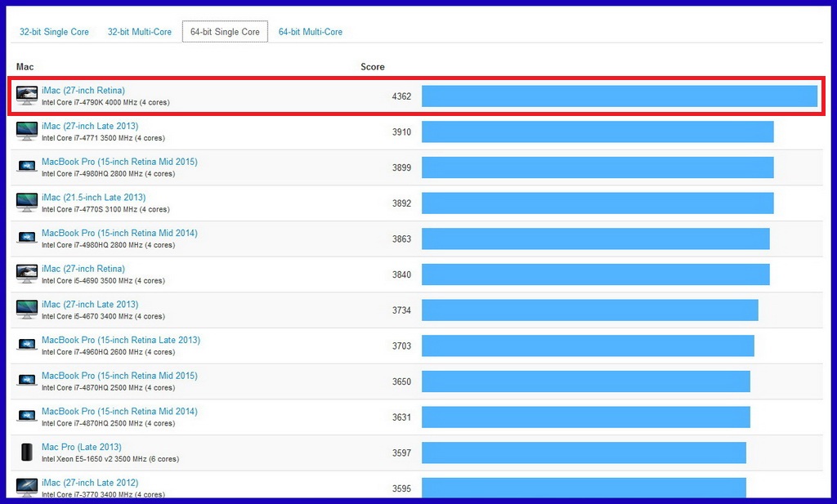Click MacBook icon in Late 2013 i7-4960HQ row
This screenshot has width=837, height=504.
[x=27, y=345]
